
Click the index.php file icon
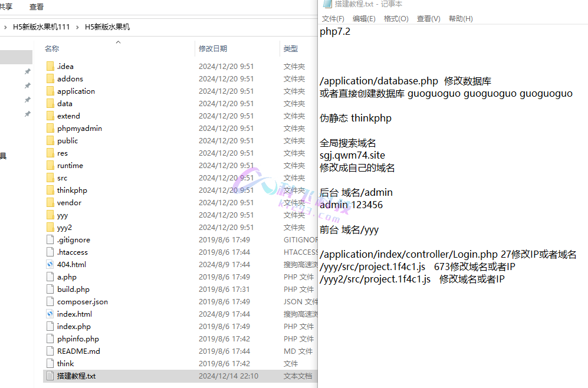(50, 326)
